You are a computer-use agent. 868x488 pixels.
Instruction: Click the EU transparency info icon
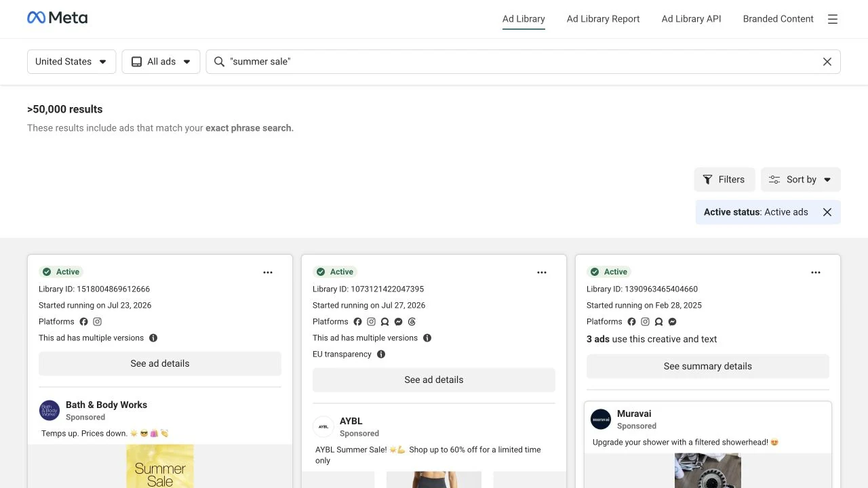coord(381,354)
